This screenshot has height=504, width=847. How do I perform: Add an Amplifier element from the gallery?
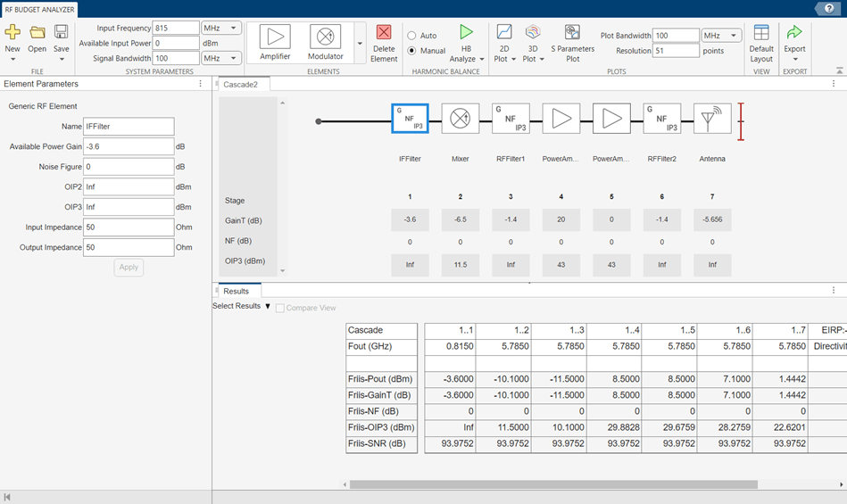275,37
